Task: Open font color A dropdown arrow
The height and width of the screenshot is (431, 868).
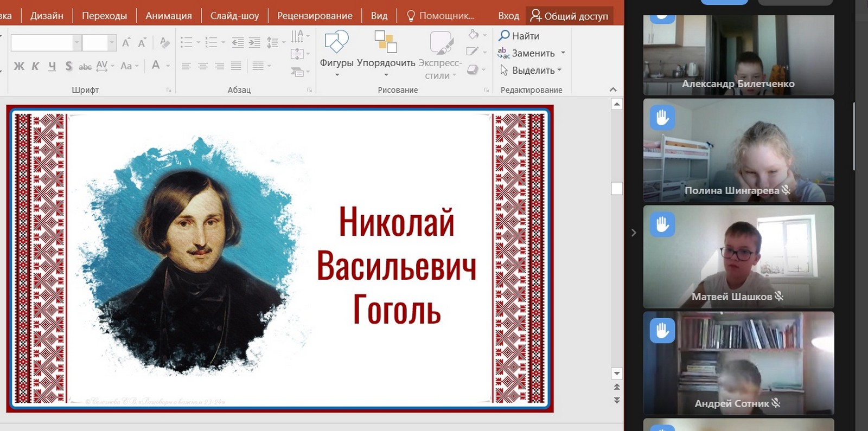Action: (x=168, y=66)
